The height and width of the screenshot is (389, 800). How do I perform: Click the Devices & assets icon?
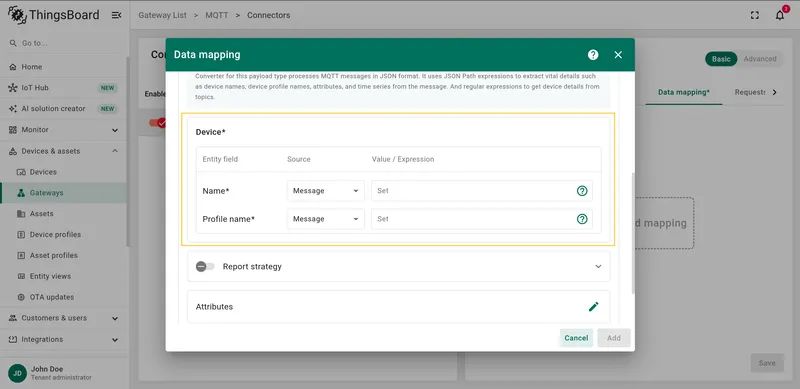[x=13, y=151]
